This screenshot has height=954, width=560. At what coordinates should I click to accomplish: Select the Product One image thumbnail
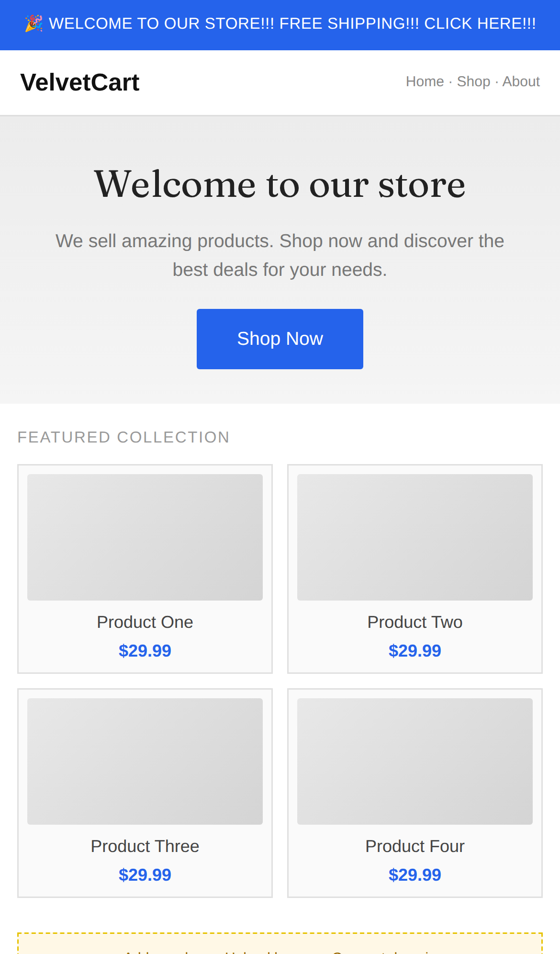(x=145, y=537)
